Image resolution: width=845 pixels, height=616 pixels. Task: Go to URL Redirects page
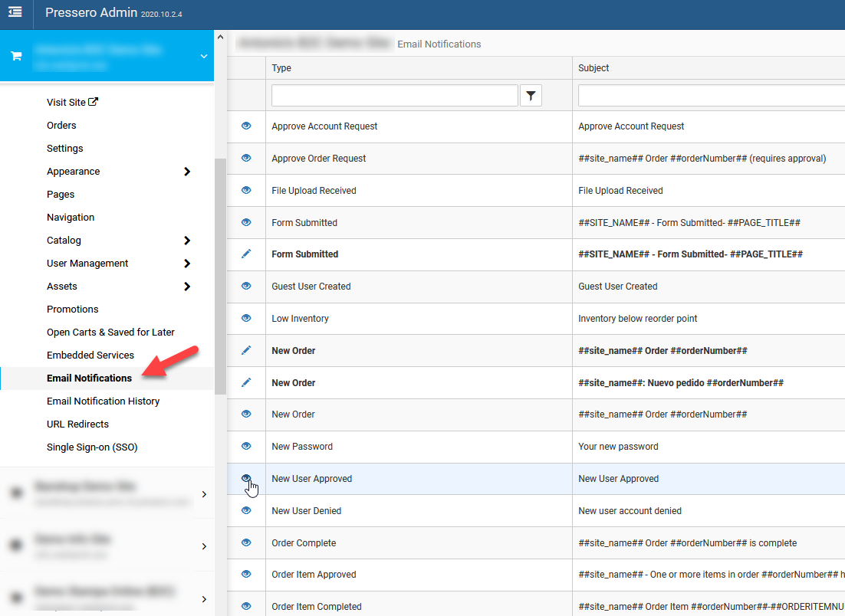(x=77, y=424)
